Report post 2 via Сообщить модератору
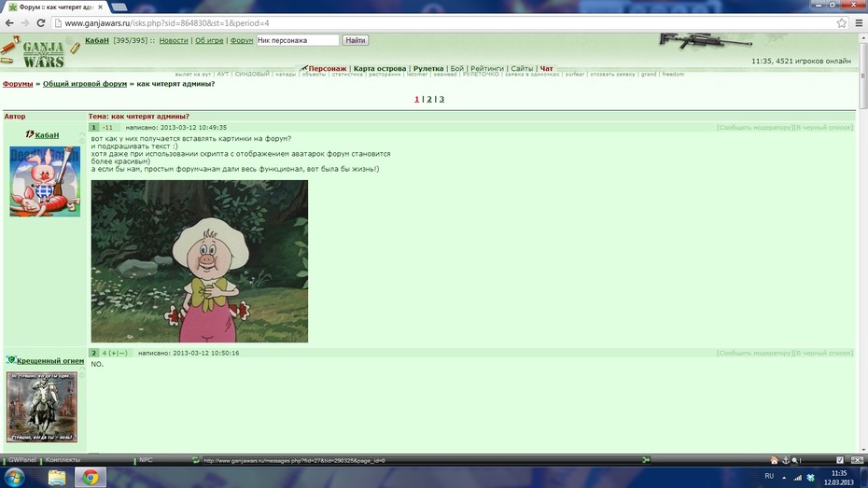 (755, 353)
